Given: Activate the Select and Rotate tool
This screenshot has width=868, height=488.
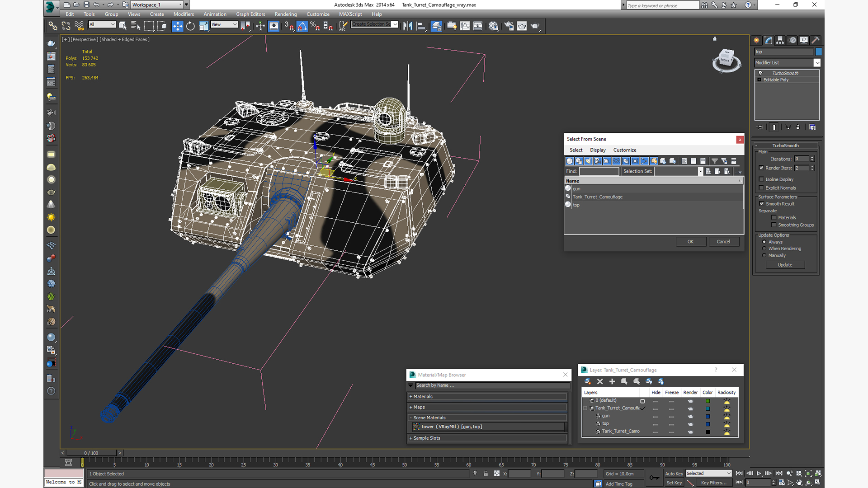Looking at the screenshot, I should pos(190,26).
